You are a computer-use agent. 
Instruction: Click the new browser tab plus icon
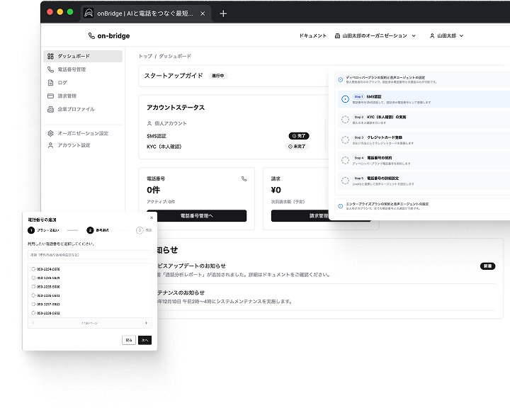223,13
